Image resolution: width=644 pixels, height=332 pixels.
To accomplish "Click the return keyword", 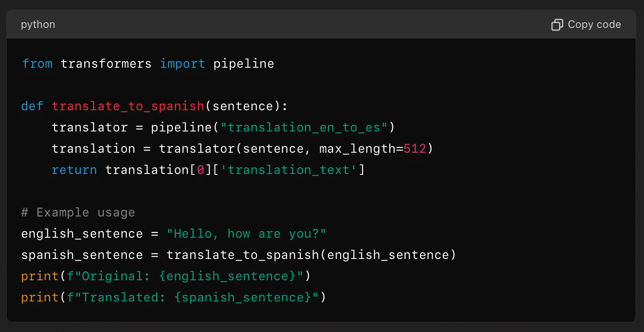I will pyautogui.click(x=74, y=170).
